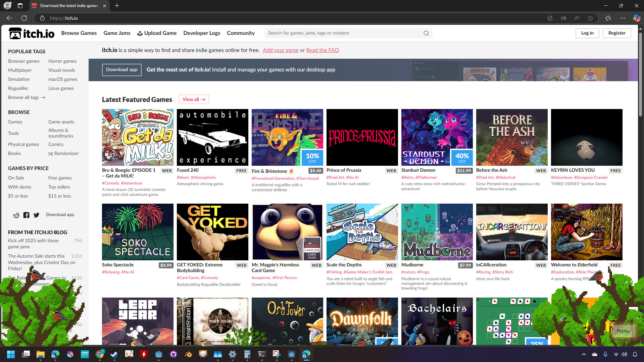The height and width of the screenshot is (362, 644).
Task: Click the Register button
Action: [x=617, y=33]
